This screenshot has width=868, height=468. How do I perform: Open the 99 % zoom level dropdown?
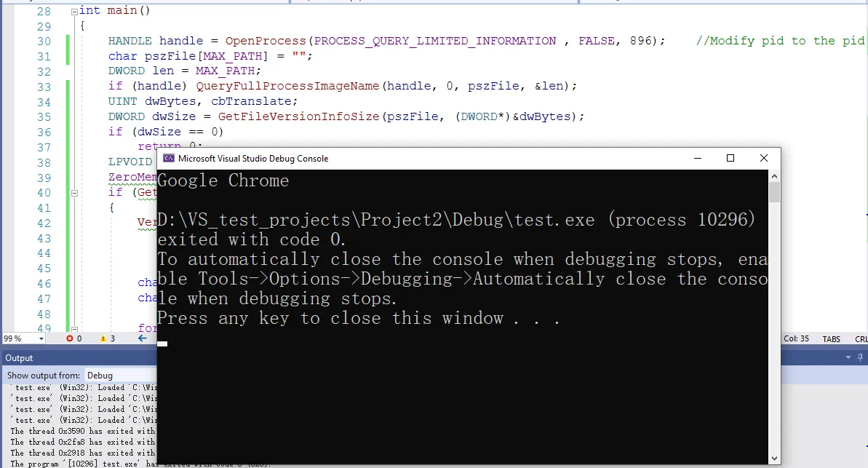tap(41, 338)
